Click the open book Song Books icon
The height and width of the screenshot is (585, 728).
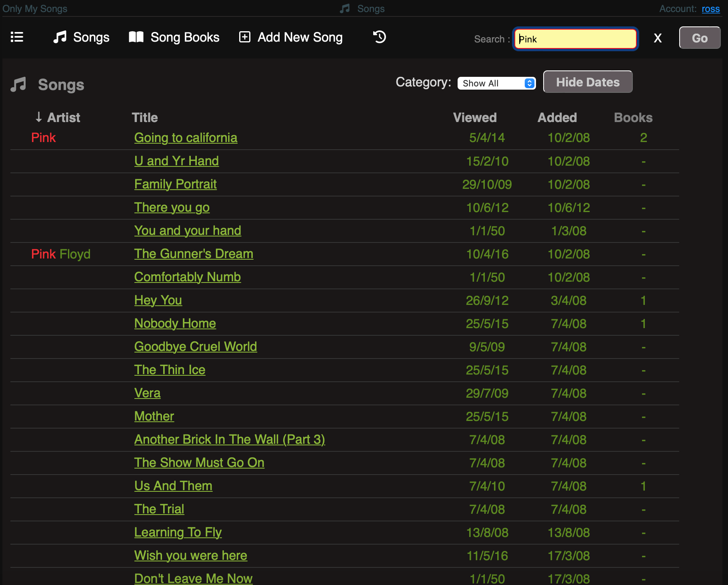pos(136,37)
